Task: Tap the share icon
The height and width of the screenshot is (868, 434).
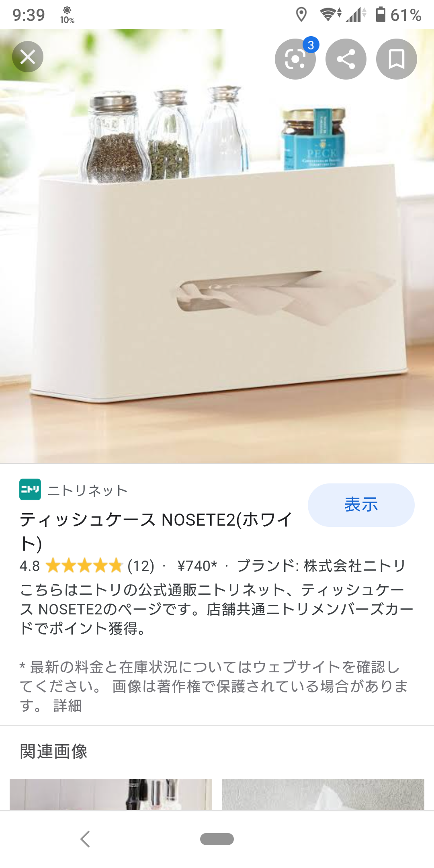Action: [x=346, y=59]
